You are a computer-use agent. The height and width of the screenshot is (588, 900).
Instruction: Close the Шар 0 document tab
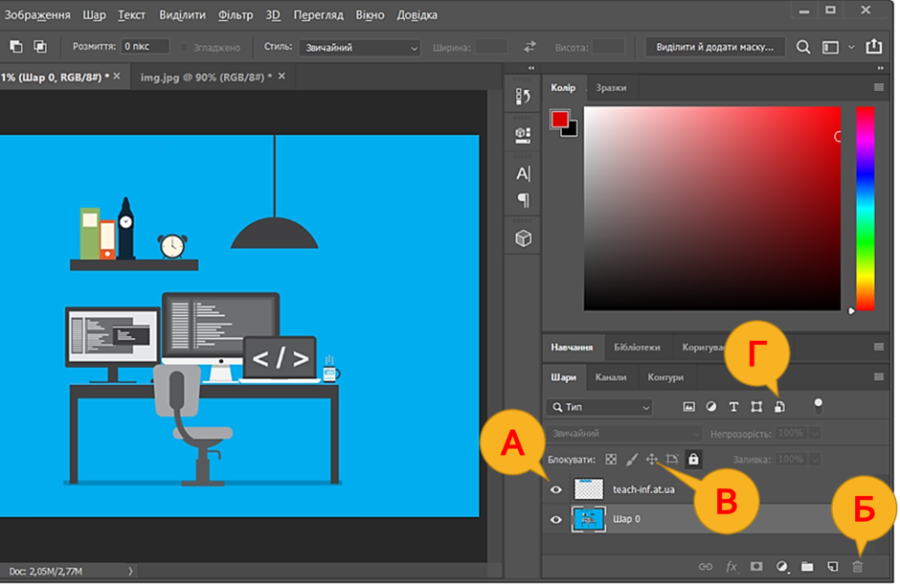(x=117, y=76)
